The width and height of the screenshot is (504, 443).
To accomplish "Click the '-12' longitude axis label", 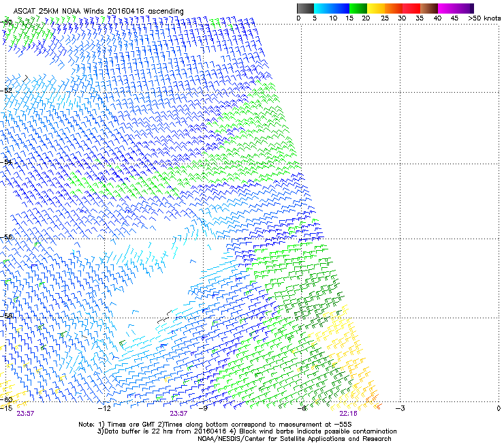I will [104, 408].
